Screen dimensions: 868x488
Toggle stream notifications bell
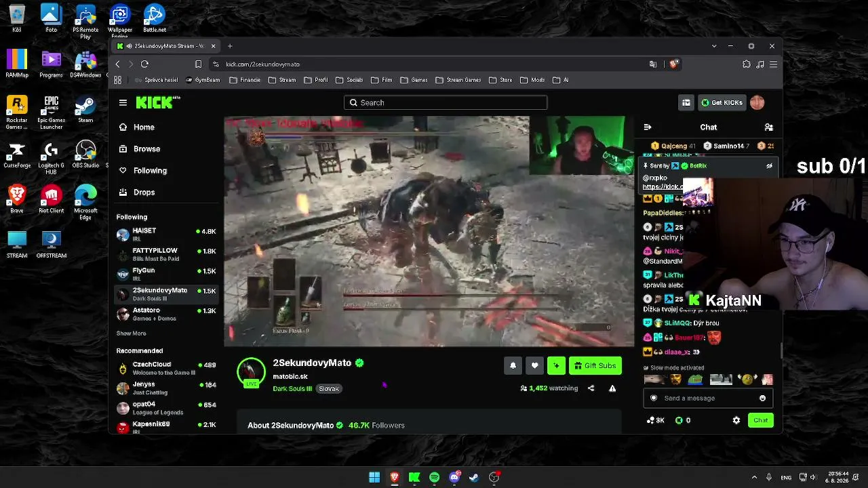pos(513,366)
